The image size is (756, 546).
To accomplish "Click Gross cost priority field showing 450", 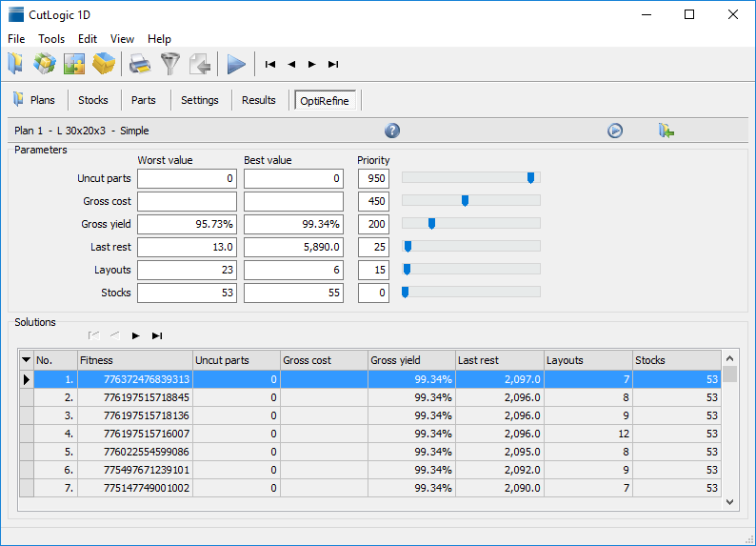I will [373, 201].
